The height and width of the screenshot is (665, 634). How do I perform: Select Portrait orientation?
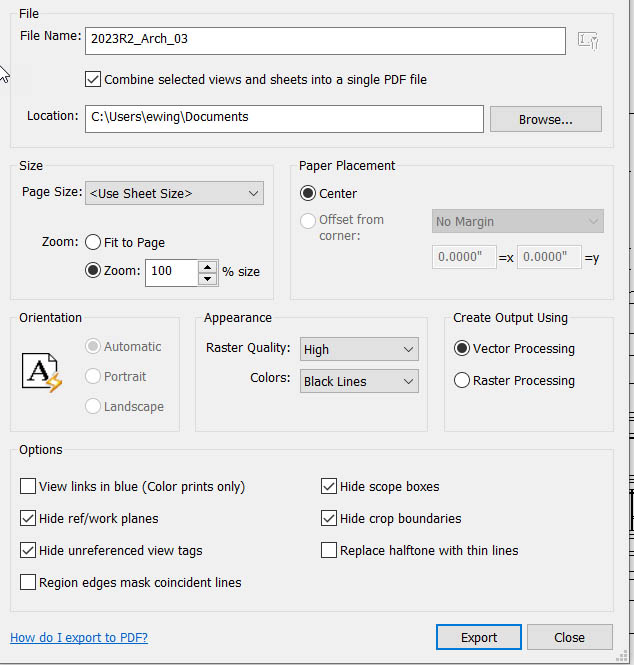[x=93, y=376]
